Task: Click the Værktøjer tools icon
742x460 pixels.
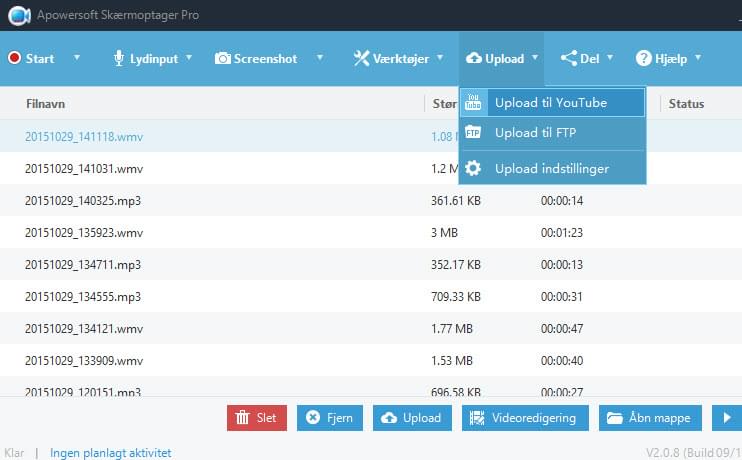Action: click(362, 58)
